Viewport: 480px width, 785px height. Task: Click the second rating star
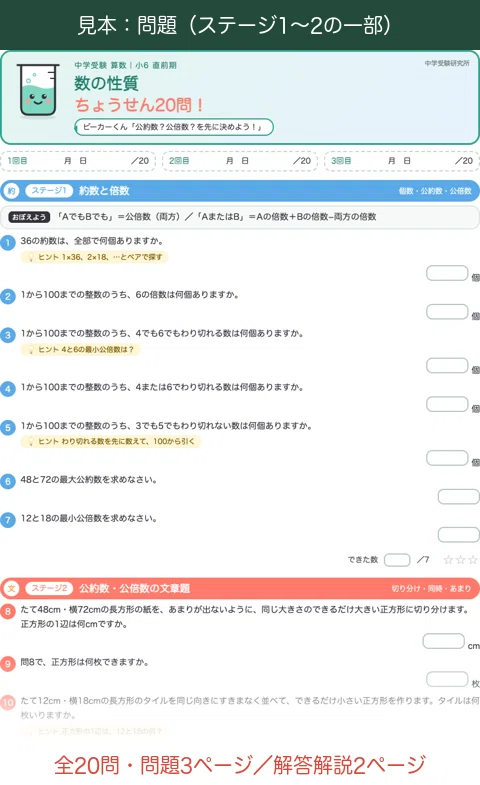[x=460, y=560]
